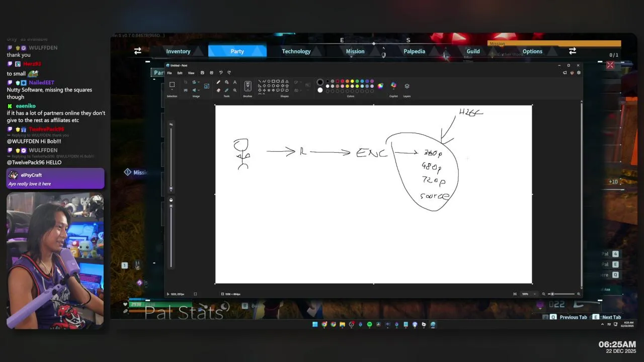Adjust the Paint zoom slider
This screenshot has height=362, width=644.
tap(561, 294)
